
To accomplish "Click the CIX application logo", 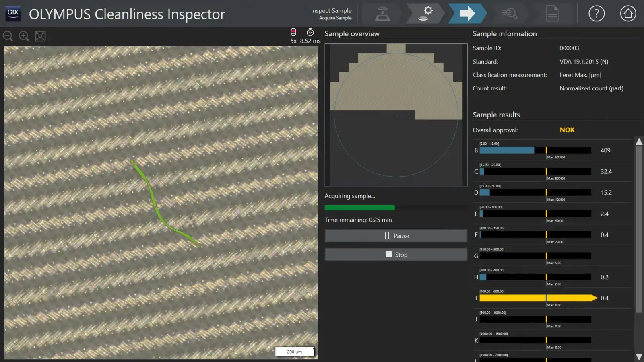I will click(x=13, y=13).
